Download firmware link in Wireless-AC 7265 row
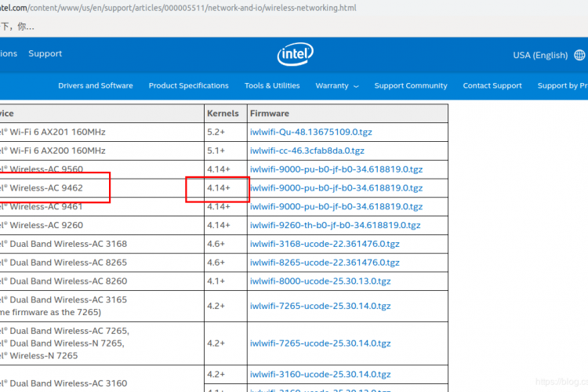This screenshot has width=588, height=392. (x=320, y=343)
